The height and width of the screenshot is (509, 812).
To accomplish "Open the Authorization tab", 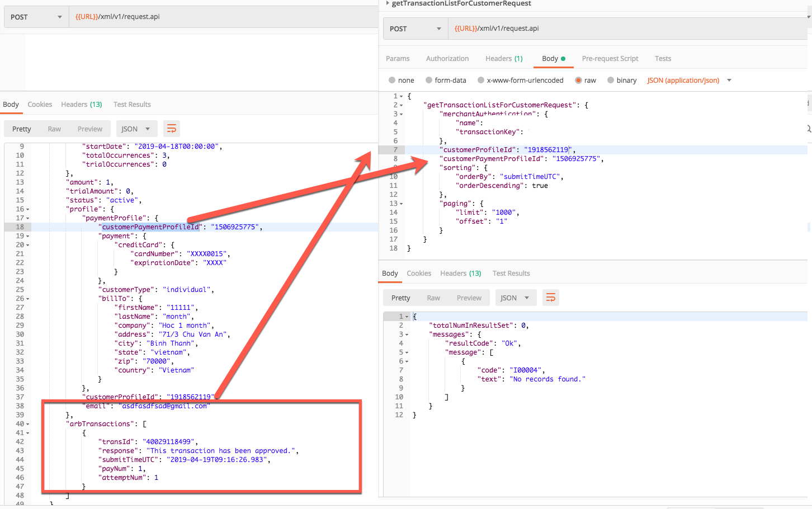I will point(447,59).
